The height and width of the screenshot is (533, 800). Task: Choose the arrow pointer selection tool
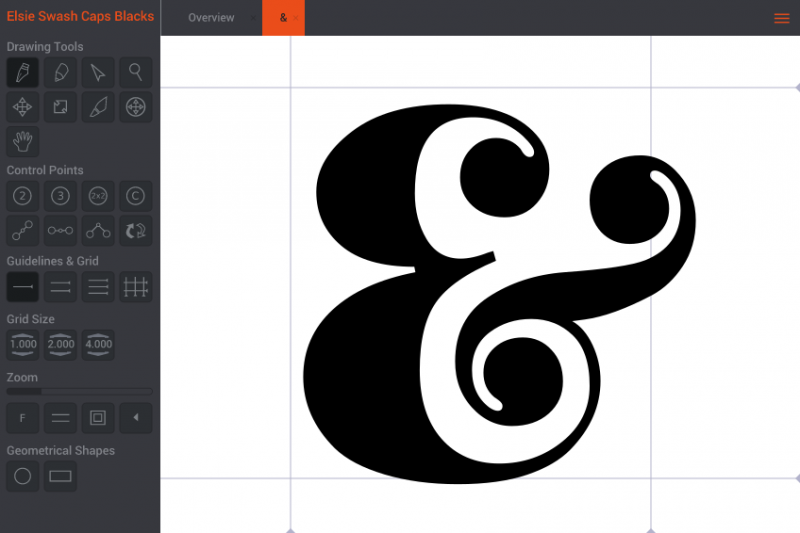98,72
